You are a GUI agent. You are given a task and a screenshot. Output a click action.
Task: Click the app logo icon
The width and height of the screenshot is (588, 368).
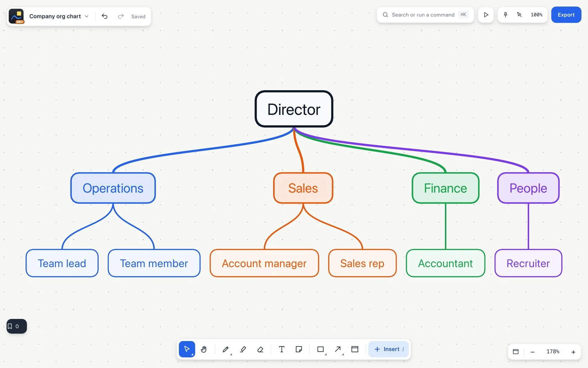coord(16,16)
